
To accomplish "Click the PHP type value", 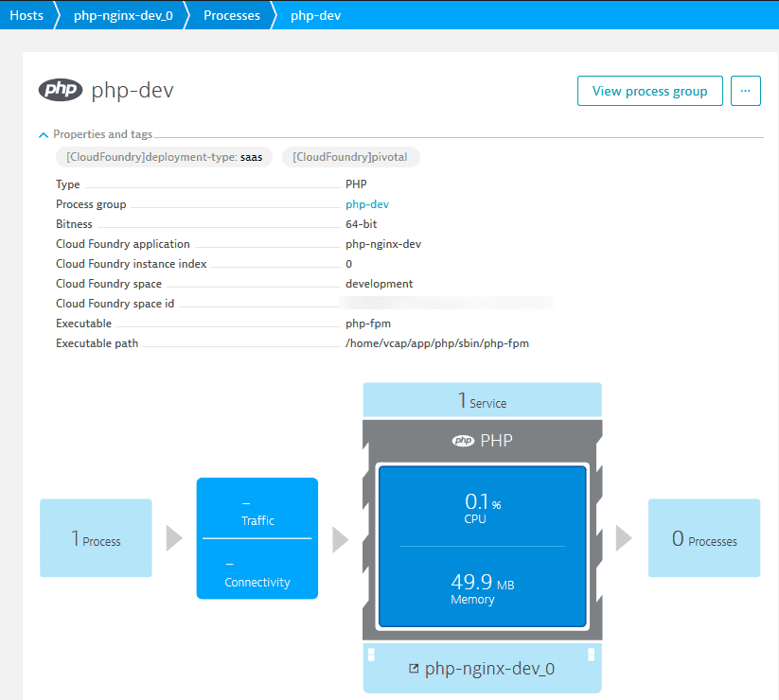I will tap(356, 184).
